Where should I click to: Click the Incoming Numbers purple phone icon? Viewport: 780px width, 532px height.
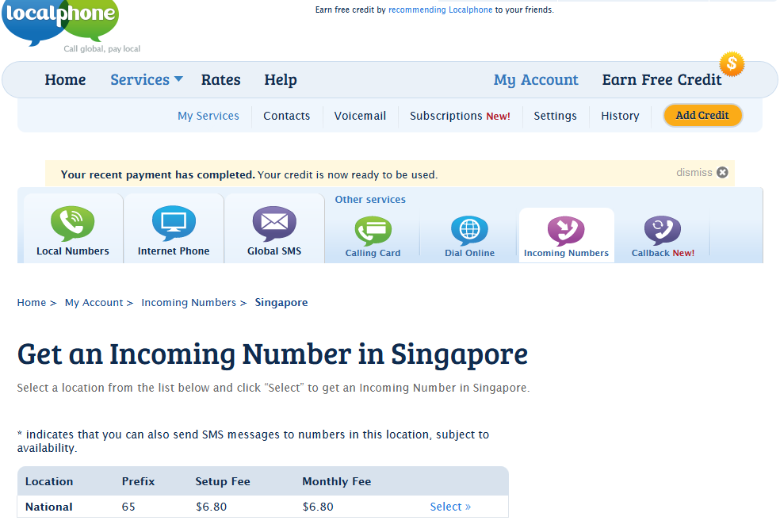[x=566, y=231]
